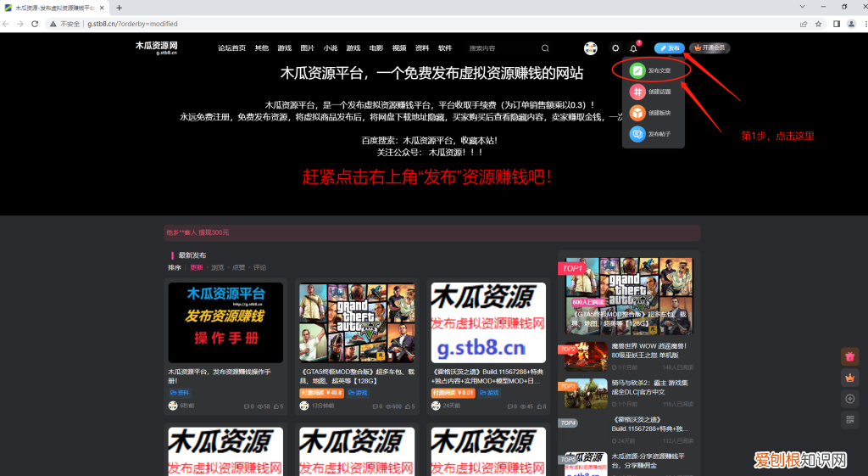Viewport: 868px width, 476px height.
Task: Sort posts by 浏览
Action: (x=218, y=267)
